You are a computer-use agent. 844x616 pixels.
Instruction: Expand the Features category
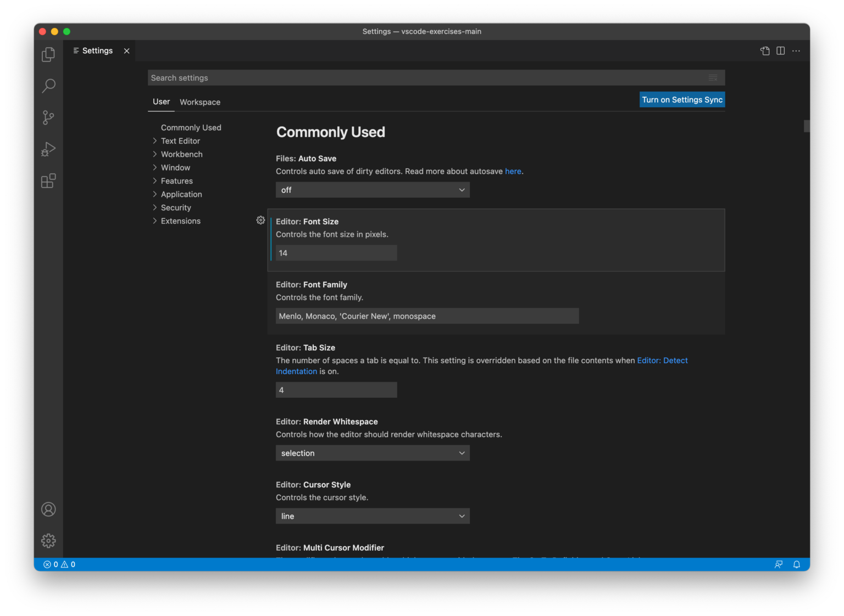click(176, 181)
